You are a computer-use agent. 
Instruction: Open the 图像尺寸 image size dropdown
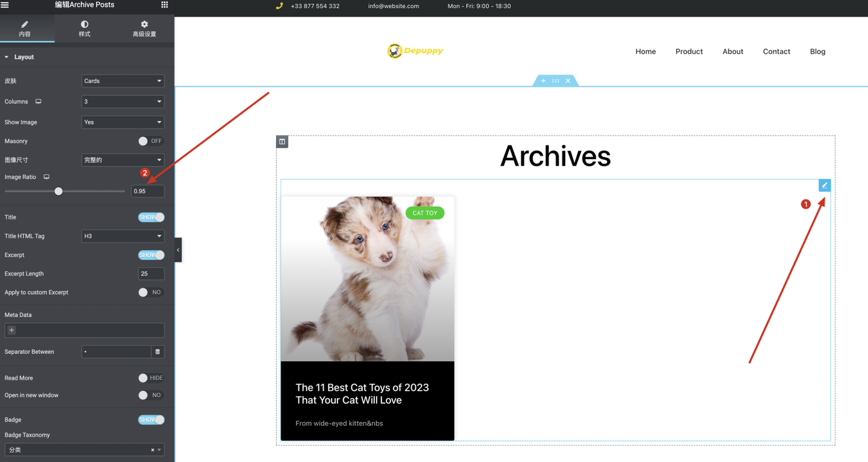[x=123, y=160]
